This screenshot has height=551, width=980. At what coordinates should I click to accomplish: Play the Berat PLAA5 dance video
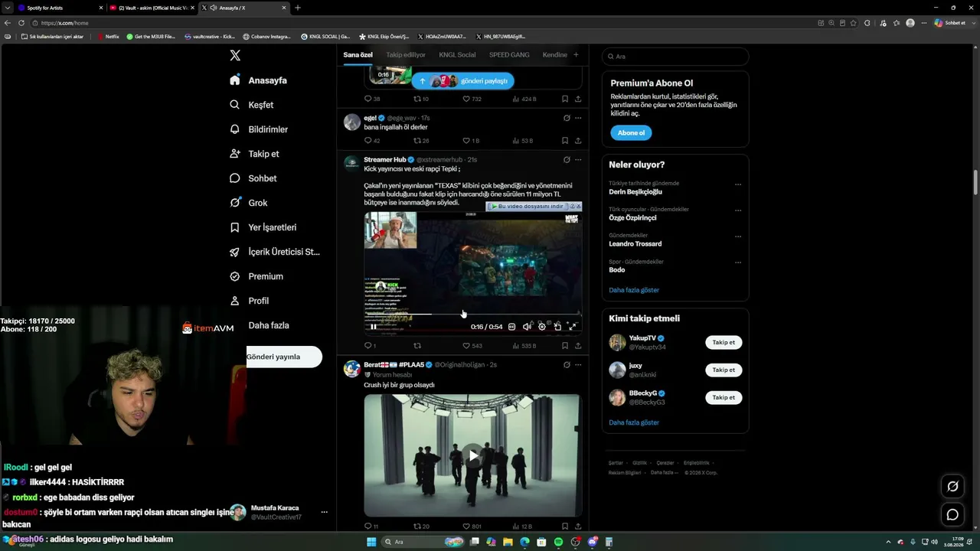coord(472,455)
